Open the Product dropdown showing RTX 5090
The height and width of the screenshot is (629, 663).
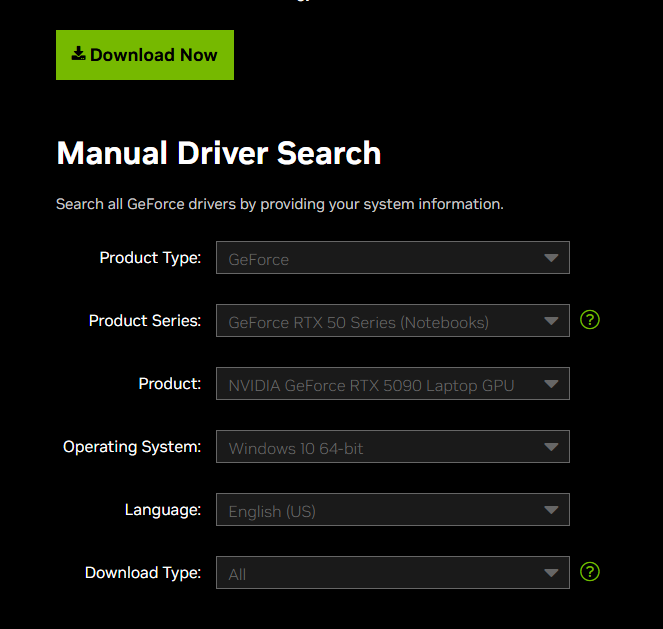[393, 383]
